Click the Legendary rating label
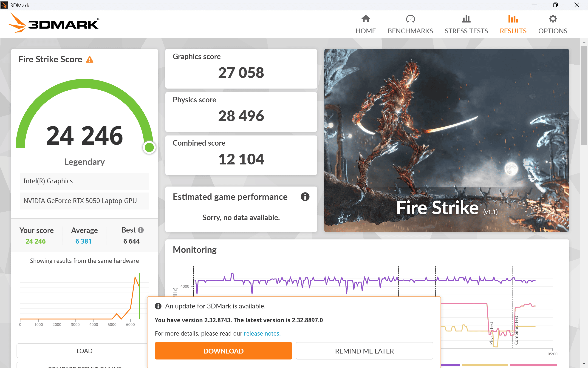 tap(84, 162)
